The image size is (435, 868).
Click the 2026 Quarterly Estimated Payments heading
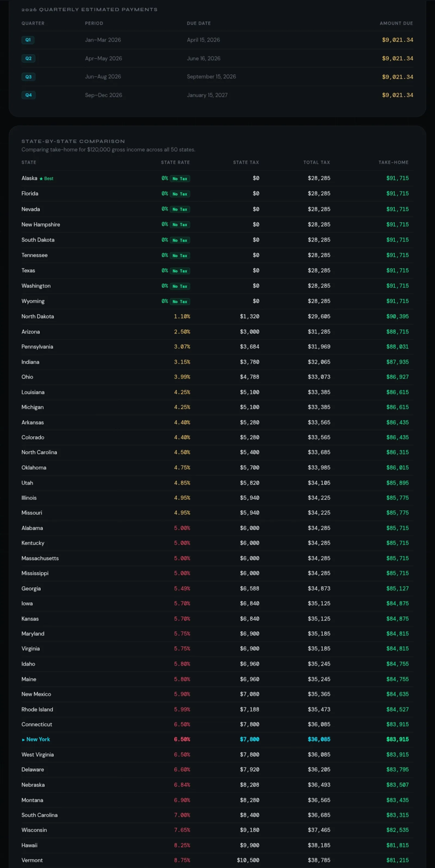[89, 10]
